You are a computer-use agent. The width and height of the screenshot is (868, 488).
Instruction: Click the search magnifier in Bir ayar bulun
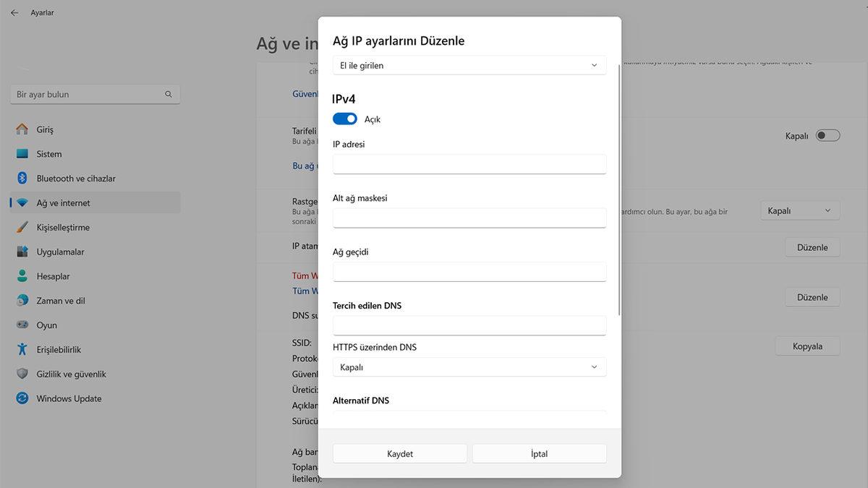168,94
